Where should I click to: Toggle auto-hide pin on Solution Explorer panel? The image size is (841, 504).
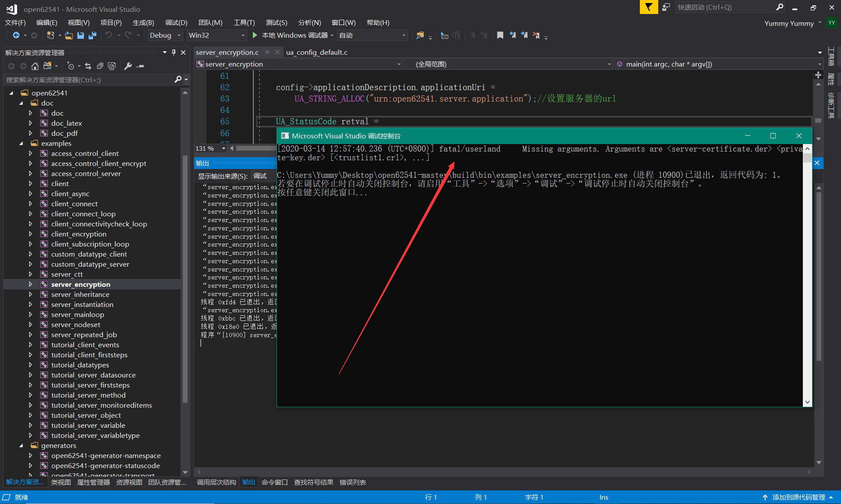(174, 53)
